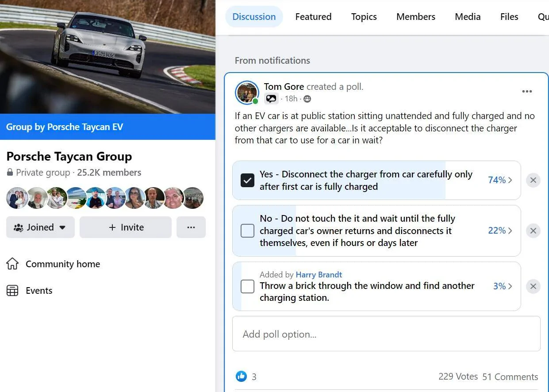Remove the 22% No poll option
Screen dimensions: 549x392
pyautogui.click(x=533, y=231)
